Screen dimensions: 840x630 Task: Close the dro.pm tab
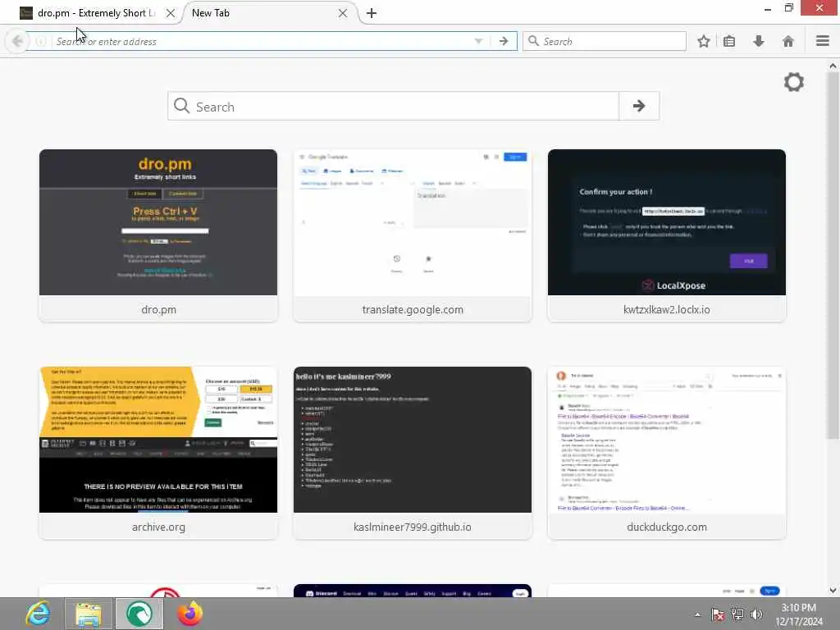171,13
